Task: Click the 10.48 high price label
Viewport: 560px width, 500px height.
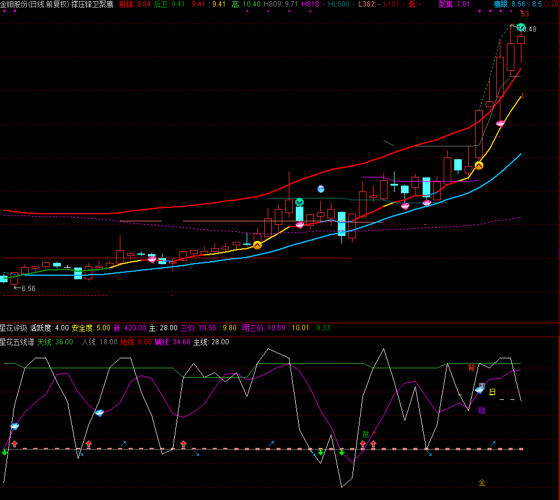Action: pos(529,29)
